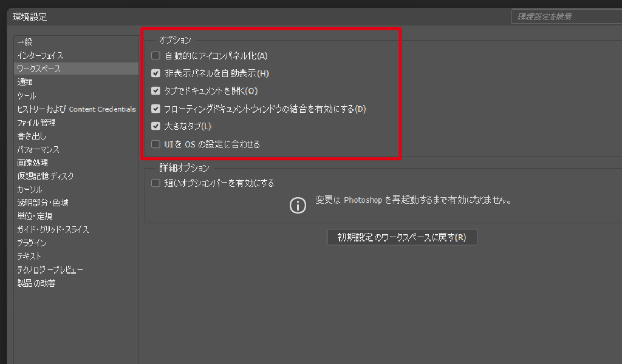Open テクノロジープレビュー settings

coord(50,269)
